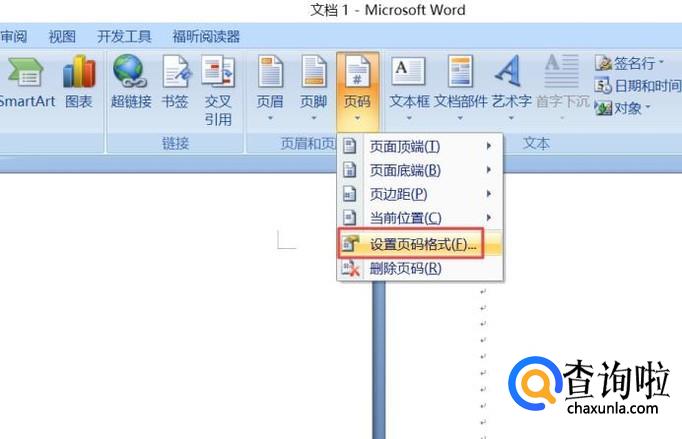Image resolution: width=682 pixels, height=439 pixels.
Task: Expand 当前位置 submenu arrow
Action: click(x=489, y=218)
